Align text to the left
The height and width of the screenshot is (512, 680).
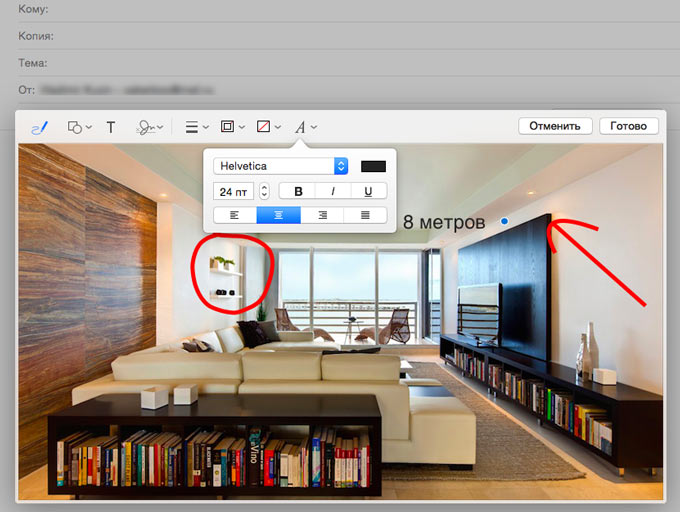(x=235, y=215)
